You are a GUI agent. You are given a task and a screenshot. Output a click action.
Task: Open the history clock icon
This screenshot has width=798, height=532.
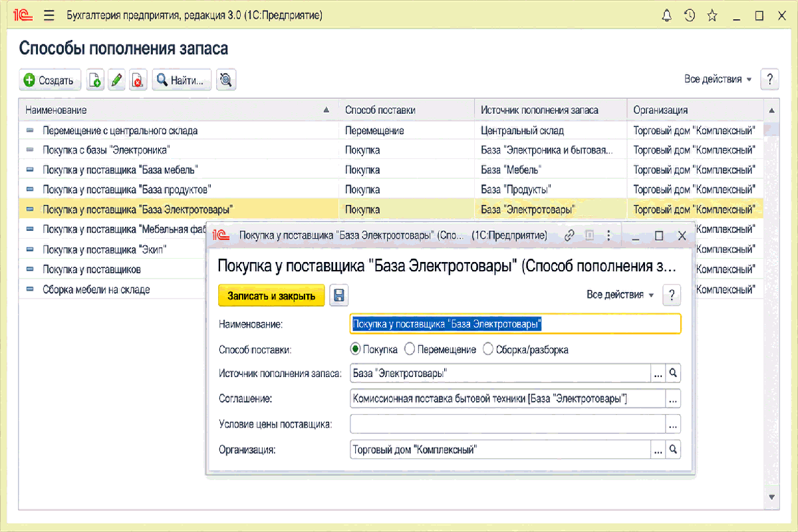click(x=690, y=15)
